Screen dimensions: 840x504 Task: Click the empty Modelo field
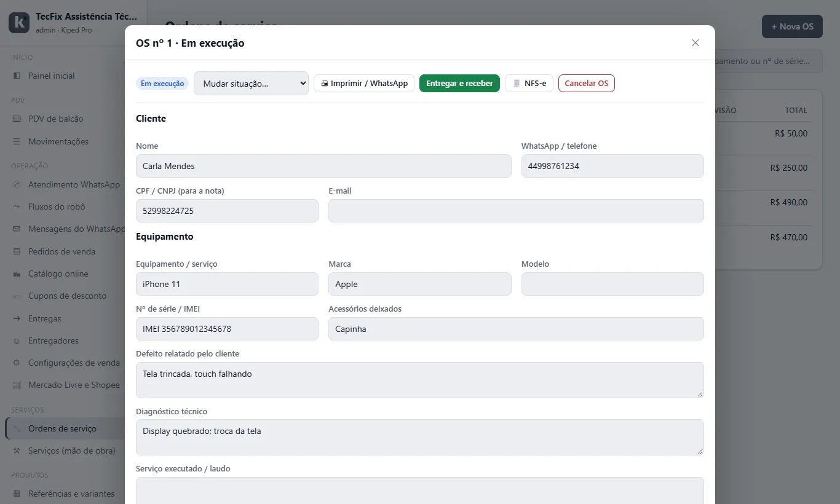pyautogui.click(x=612, y=284)
